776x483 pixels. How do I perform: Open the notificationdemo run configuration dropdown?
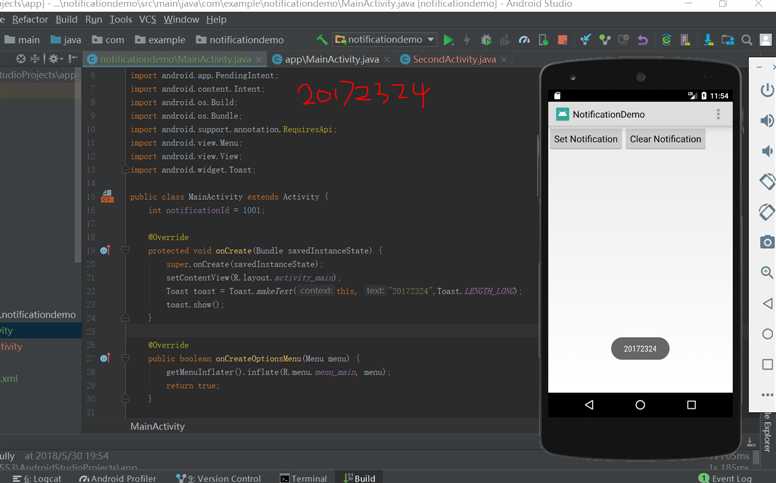point(386,40)
